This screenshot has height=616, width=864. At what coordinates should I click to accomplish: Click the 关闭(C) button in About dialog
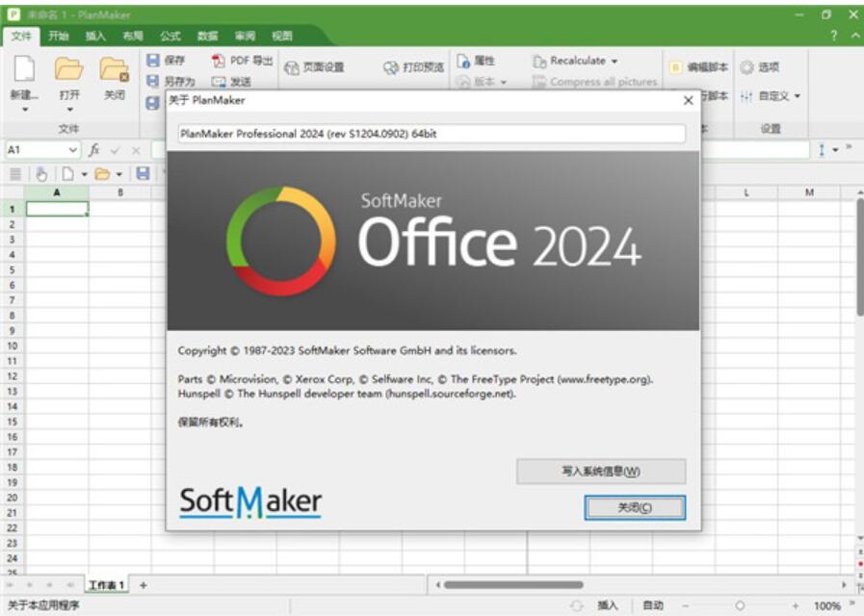(635, 507)
